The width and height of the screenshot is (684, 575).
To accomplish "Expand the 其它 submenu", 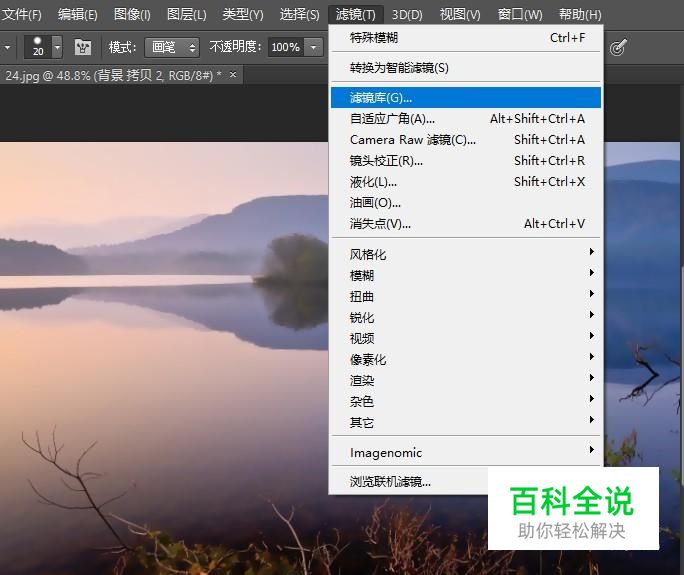I will 466,422.
